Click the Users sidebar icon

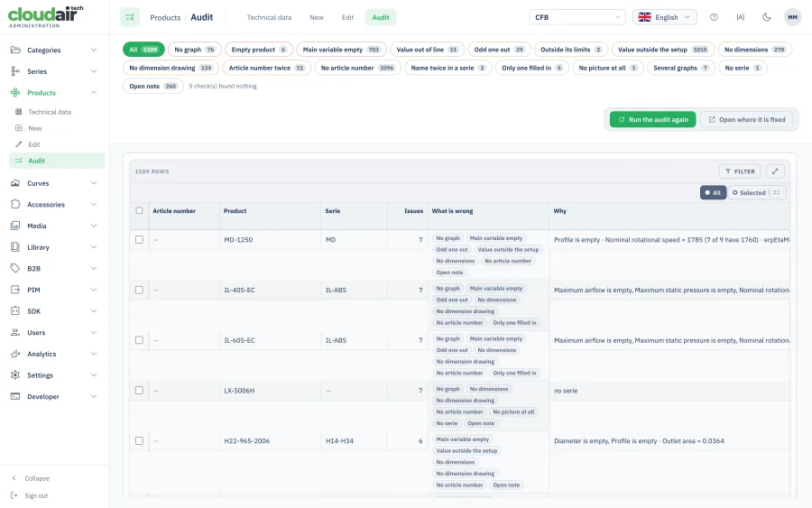[x=15, y=332]
